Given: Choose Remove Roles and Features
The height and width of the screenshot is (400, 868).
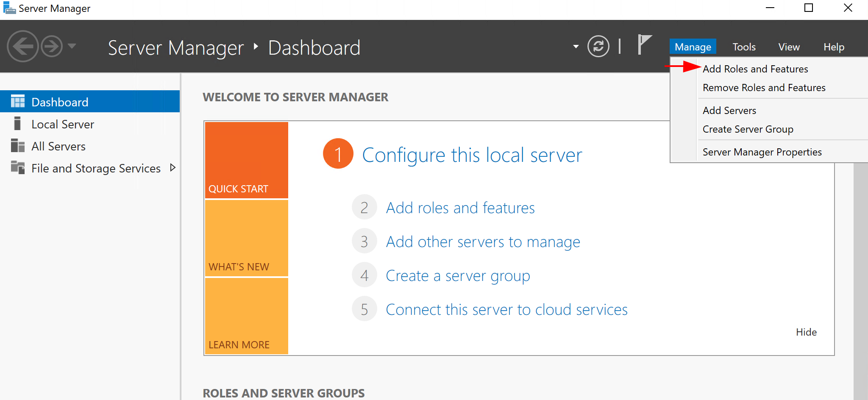Looking at the screenshot, I should [764, 87].
